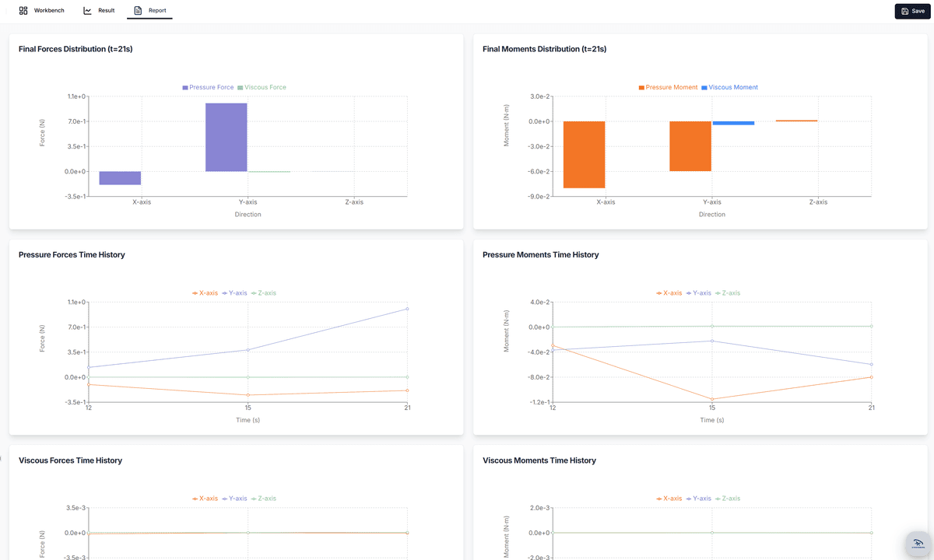Click Z-axis tick label in Final Moments chart
This screenshot has width=934, height=560.
[x=818, y=202]
